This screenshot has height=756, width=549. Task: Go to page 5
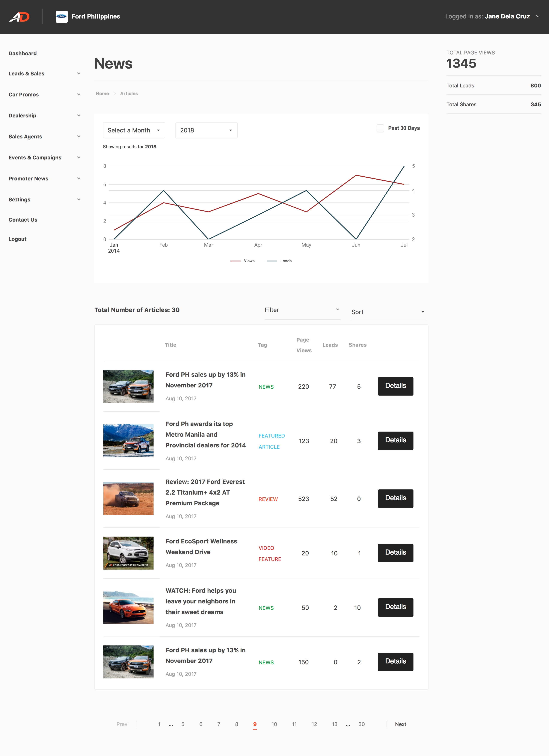[x=183, y=724]
